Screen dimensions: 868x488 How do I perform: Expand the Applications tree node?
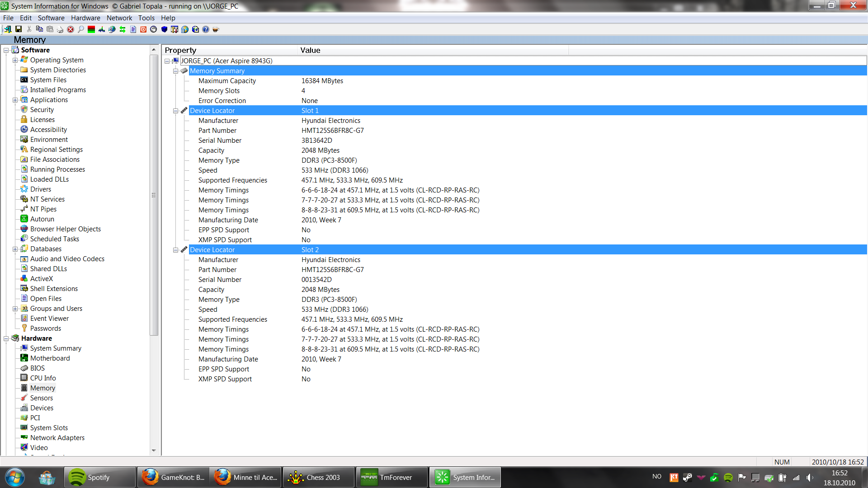[x=15, y=100]
